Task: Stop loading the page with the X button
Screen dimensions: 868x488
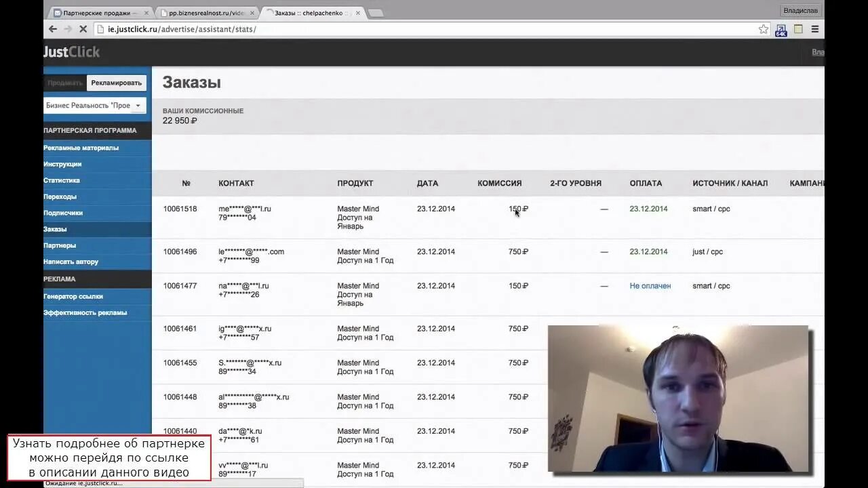Action: pyautogui.click(x=83, y=29)
